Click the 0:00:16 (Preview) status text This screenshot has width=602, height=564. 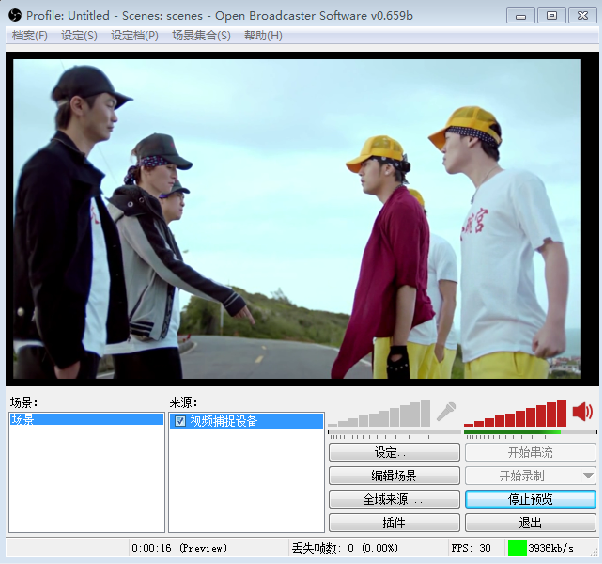click(179, 548)
